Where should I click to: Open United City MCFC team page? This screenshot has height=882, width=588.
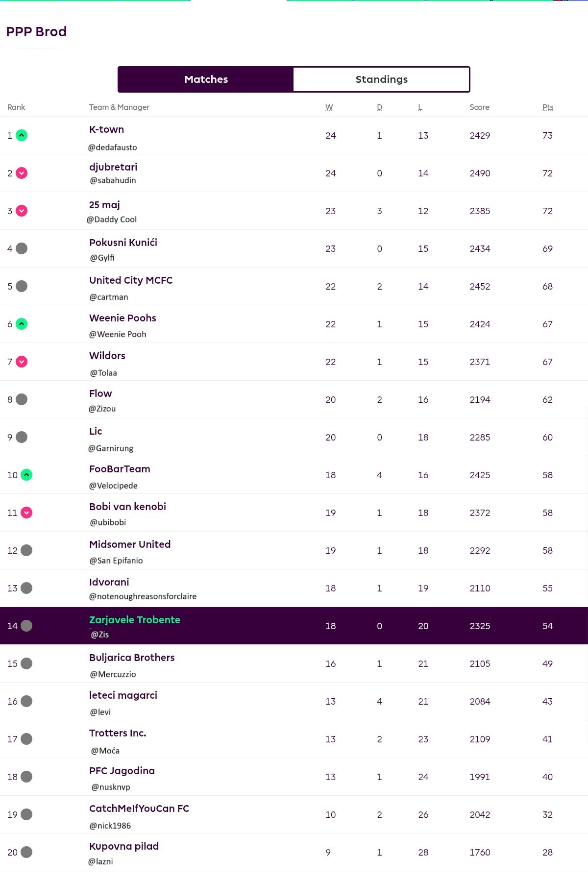(x=131, y=280)
